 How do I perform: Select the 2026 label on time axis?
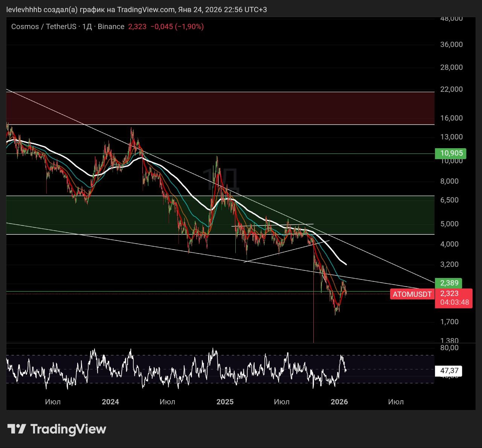tap(339, 402)
